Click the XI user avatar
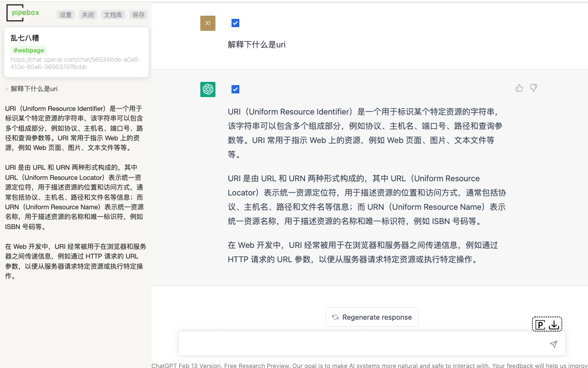Image resolution: width=588 pixels, height=368 pixels. point(208,23)
